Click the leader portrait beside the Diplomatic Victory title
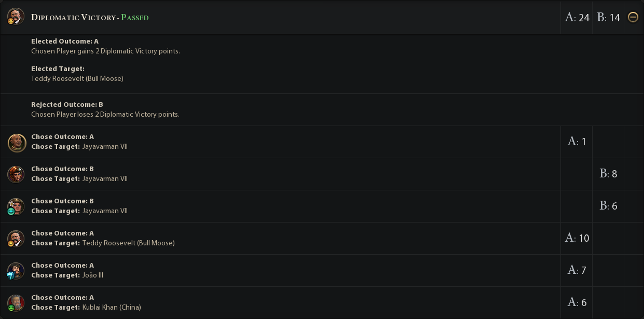The width and height of the screenshot is (644, 319). (16, 17)
